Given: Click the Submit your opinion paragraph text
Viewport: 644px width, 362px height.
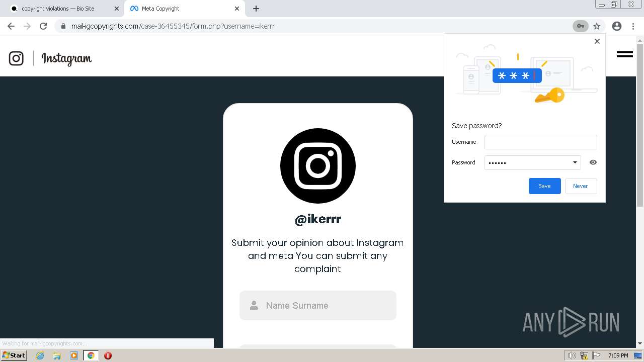Looking at the screenshot, I should pyautogui.click(x=317, y=255).
